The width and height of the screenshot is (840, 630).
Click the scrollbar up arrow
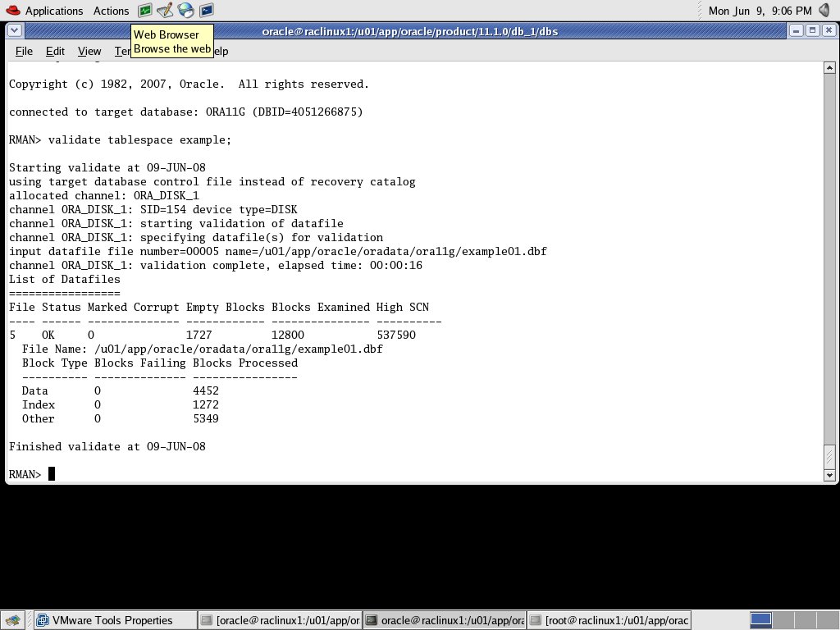[829, 67]
